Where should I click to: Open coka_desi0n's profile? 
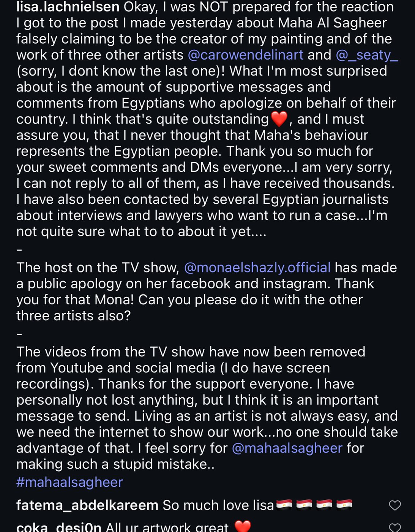[x=59, y=527]
